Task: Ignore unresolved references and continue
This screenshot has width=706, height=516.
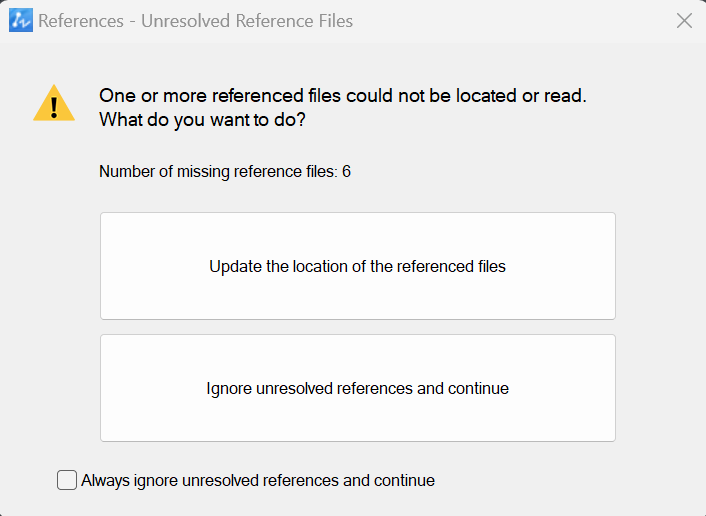Action: [358, 388]
